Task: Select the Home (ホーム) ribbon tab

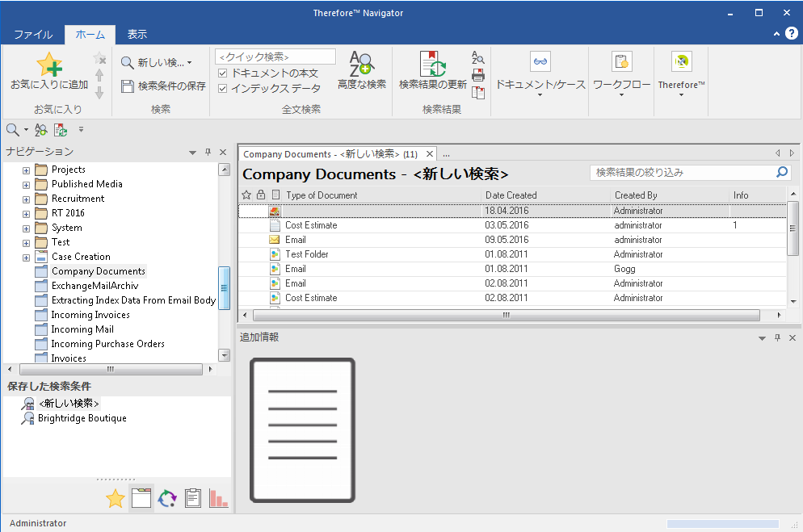Action: click(90, 34)
